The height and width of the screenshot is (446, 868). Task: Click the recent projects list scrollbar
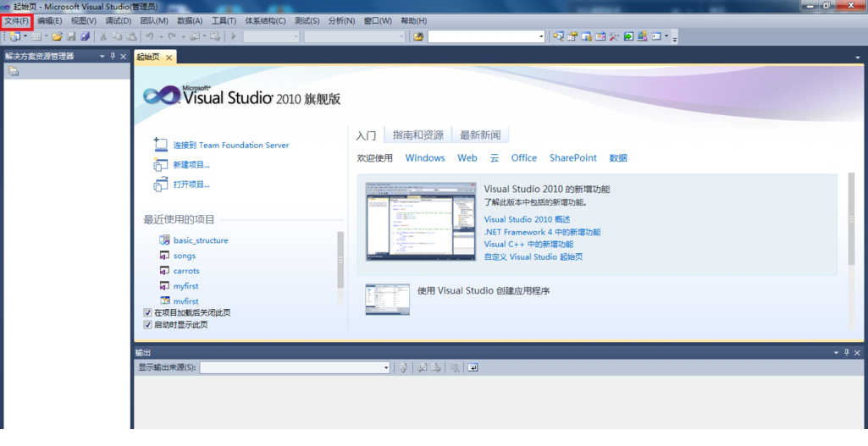340,260
